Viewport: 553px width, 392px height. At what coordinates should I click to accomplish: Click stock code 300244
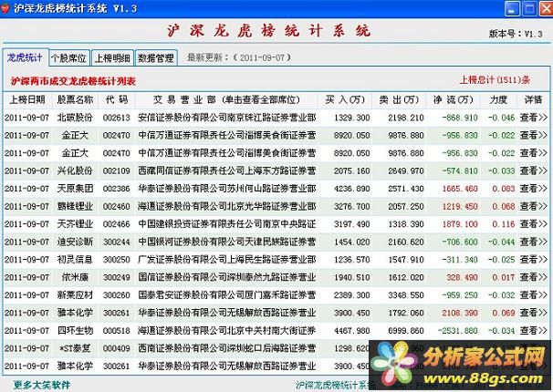tap(117, 242)
